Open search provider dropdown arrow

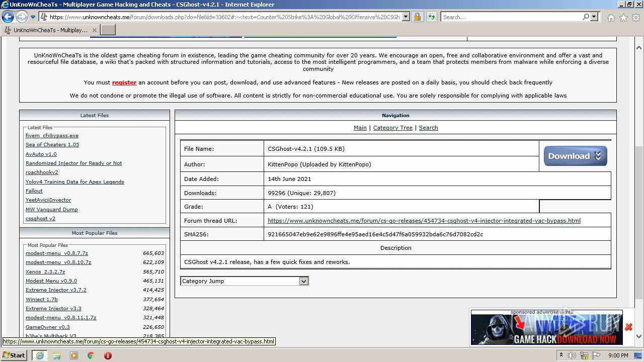tap(594, 17)
